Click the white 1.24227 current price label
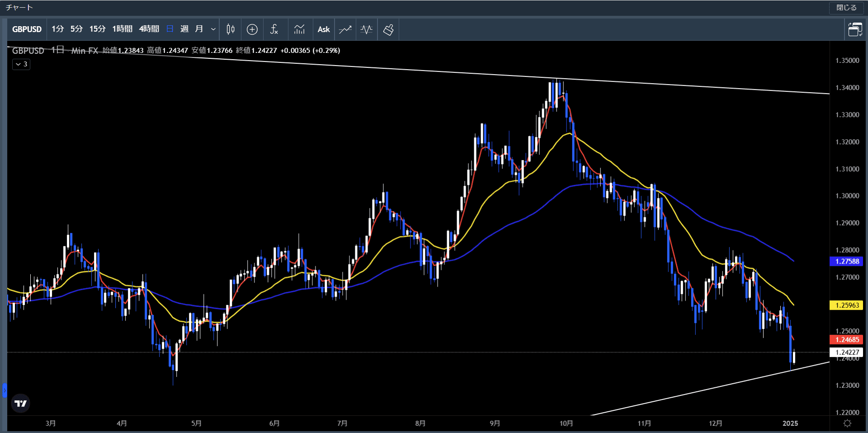The image size is (868, 433). click(846, 352)
